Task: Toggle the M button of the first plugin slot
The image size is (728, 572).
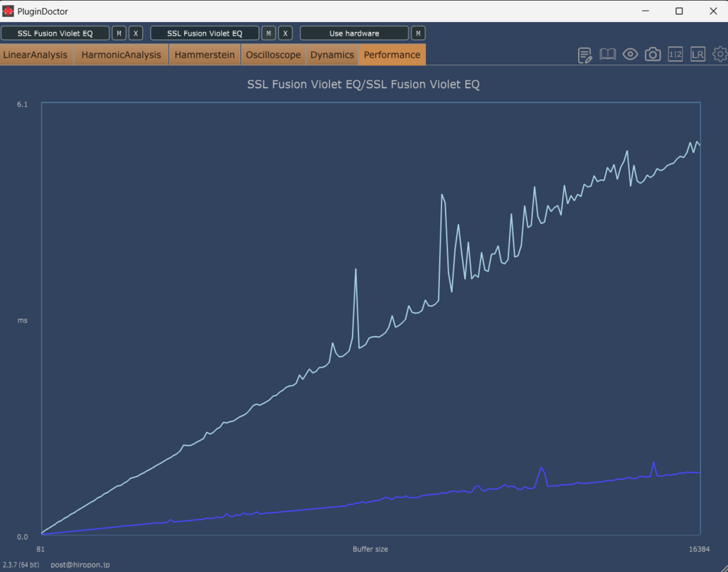Action: pos(119,33)
